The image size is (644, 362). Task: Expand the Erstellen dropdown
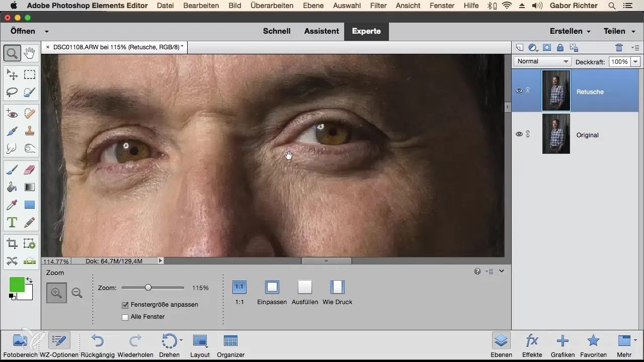570,31
